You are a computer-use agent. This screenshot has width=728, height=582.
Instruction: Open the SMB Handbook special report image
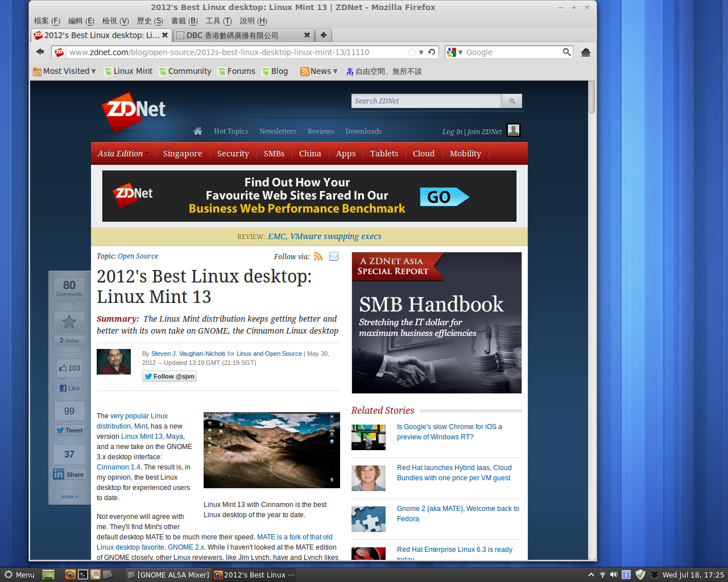tap(437, 323)
